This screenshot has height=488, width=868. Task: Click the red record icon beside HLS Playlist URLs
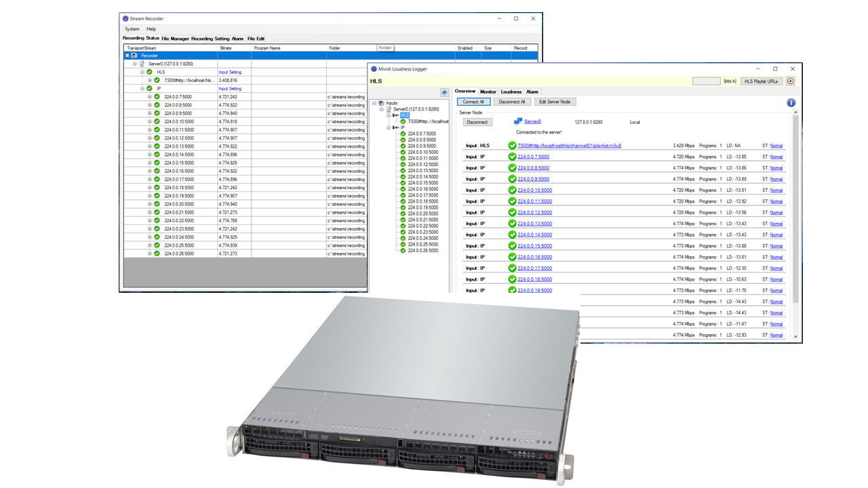coord(790,81)
